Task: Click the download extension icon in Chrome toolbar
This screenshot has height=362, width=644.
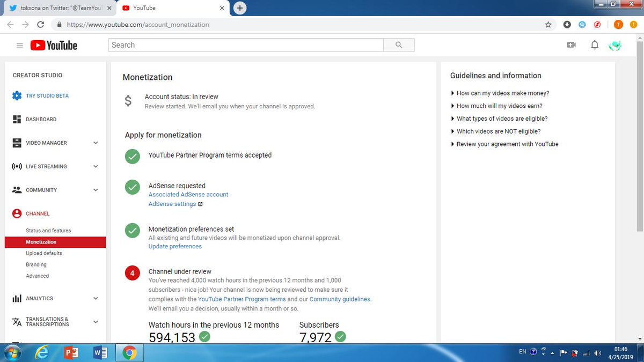Action: pyautogui.click(x=567, y=25)
